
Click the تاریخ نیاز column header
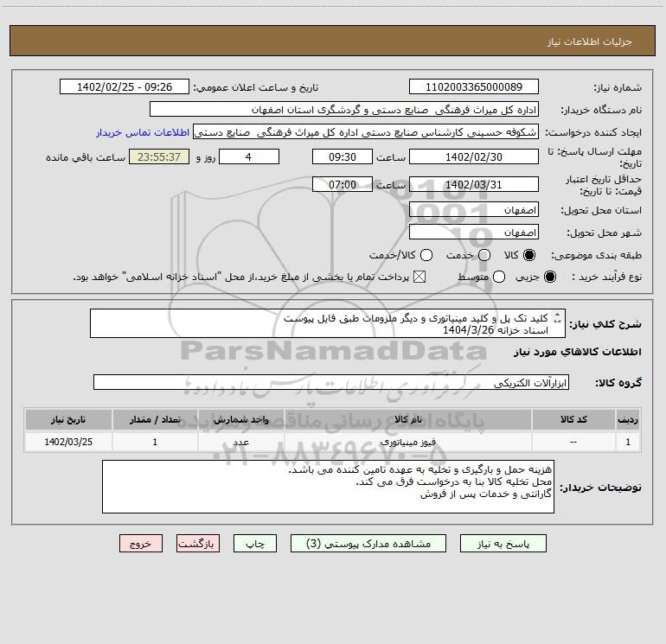pos(68,420)
